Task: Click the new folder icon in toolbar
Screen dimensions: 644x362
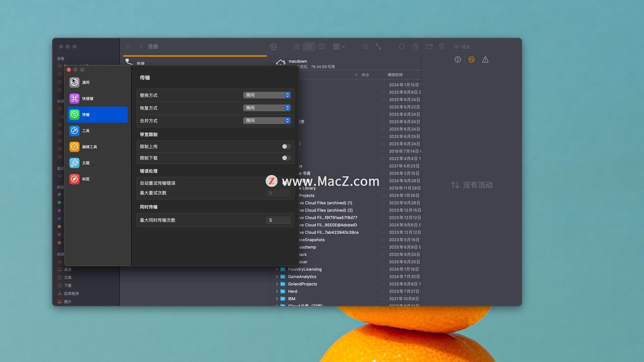Action: tap(429, 47)
